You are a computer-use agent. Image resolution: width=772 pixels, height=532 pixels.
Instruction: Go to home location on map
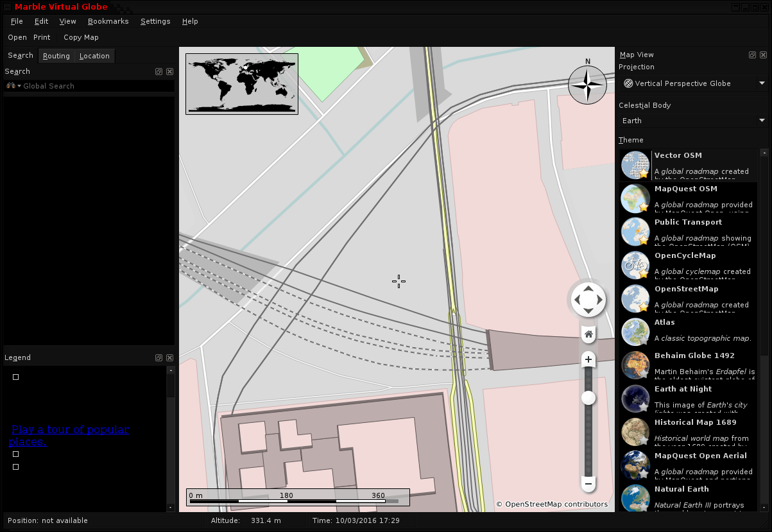(x=588, y=334)
